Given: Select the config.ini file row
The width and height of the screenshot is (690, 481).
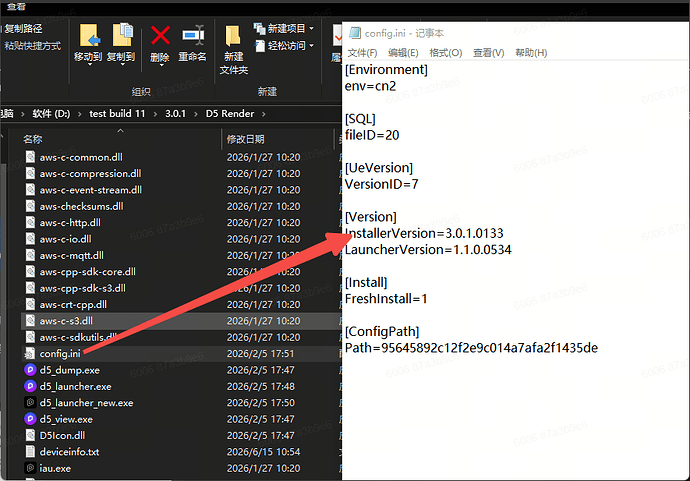Looking at the screenshot, I should click(181, 353).
